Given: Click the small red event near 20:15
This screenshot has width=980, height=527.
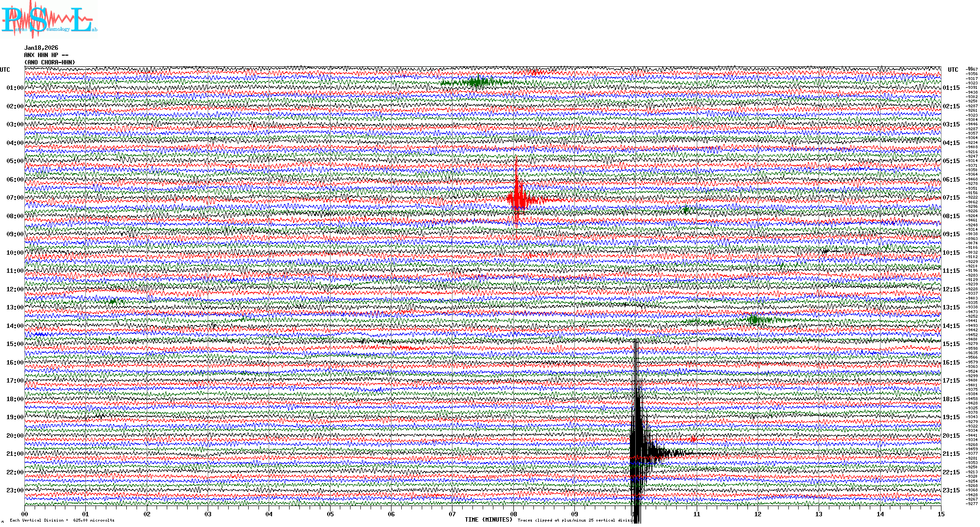Looking at the screenshot, I should (x=693, y=439).
